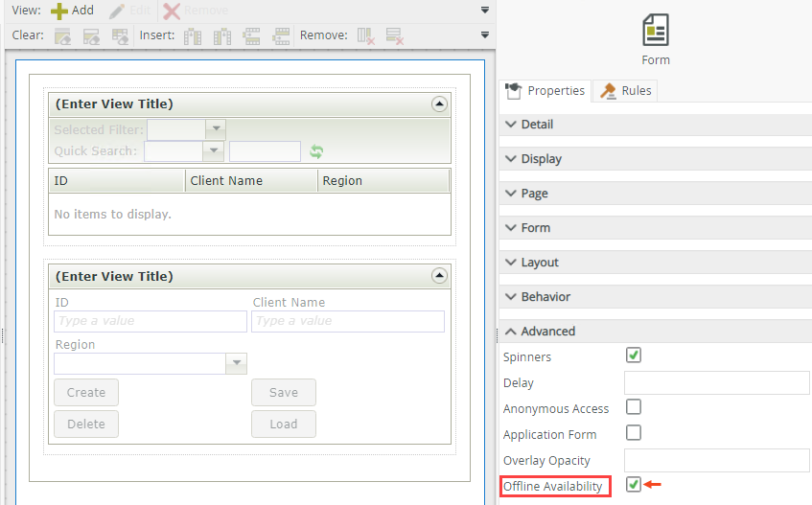
Task: Click the Client Name 'Type a value' field
Action: 348,321
